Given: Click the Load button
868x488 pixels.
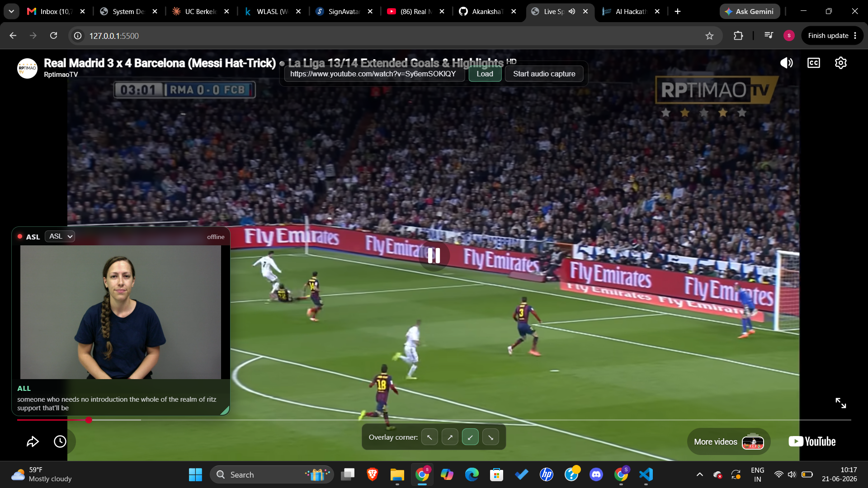Looking at the screenshot, I should (x=485, y=74).
